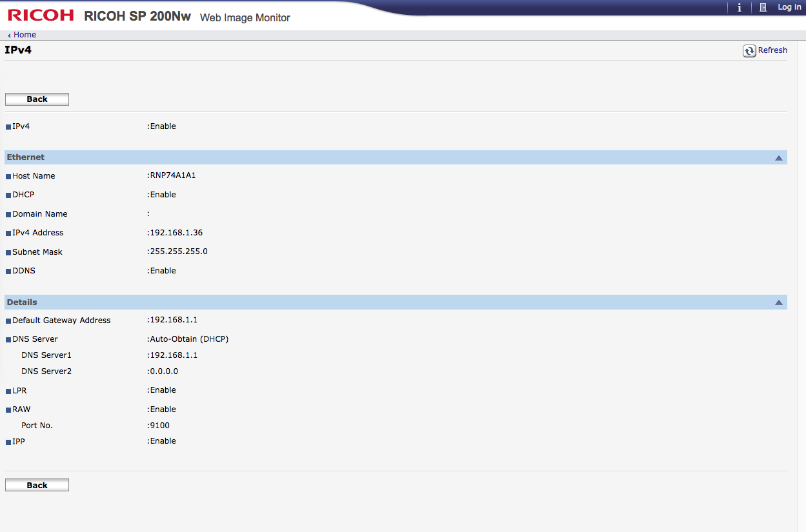This screenshot has height=532, width=806.
Task: Click the Log in link
Action: (x=789, y=7)
